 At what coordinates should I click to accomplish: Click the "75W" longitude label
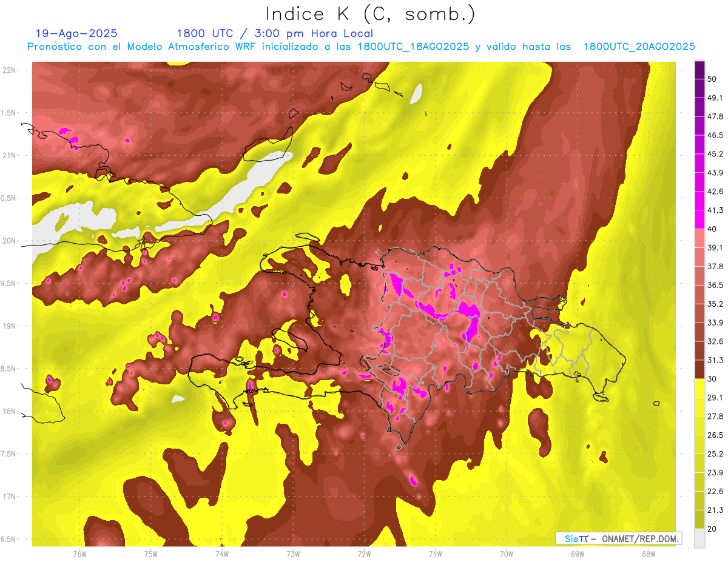[x=150, y=554]
